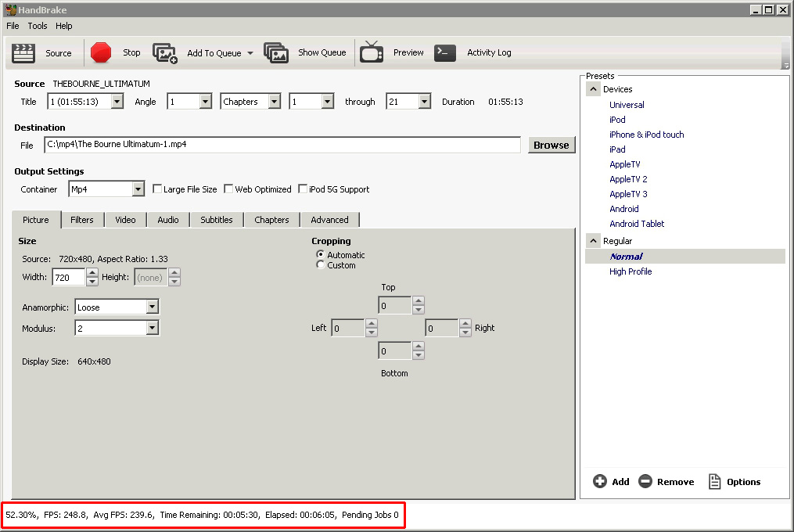794x532 pixels.
Task: Click the Left crop value field
Action: 348,328
